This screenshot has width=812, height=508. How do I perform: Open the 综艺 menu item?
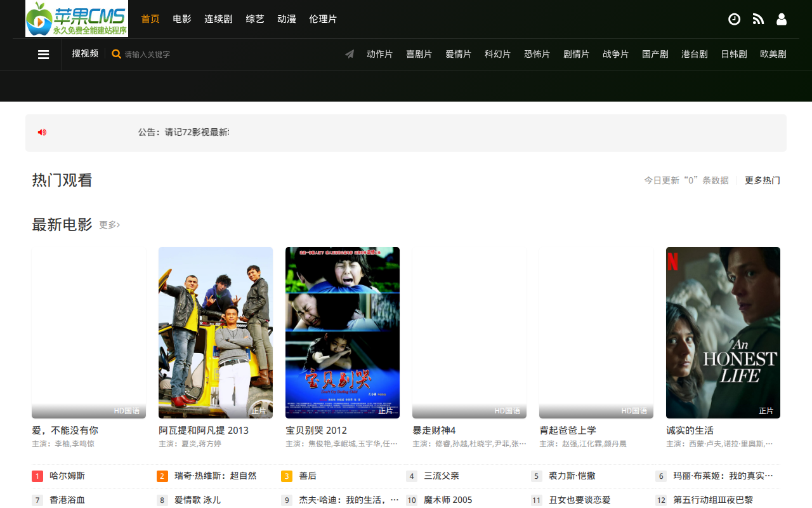point(255,19)
